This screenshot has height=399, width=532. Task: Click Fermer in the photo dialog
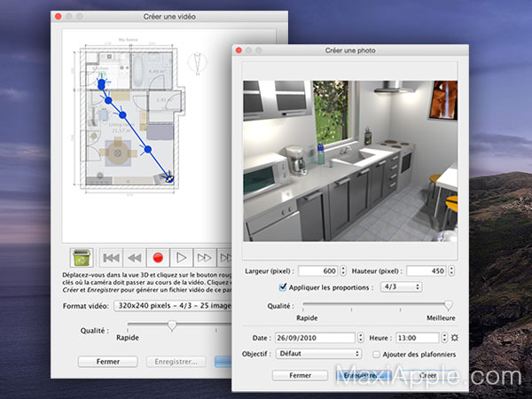[x=300, y=376]
